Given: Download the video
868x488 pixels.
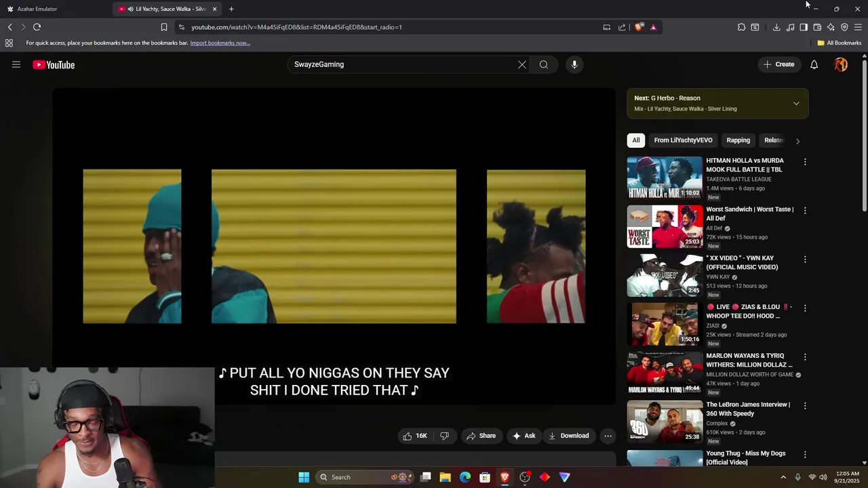Looking at the screenshot, I should tap(569, 436).
